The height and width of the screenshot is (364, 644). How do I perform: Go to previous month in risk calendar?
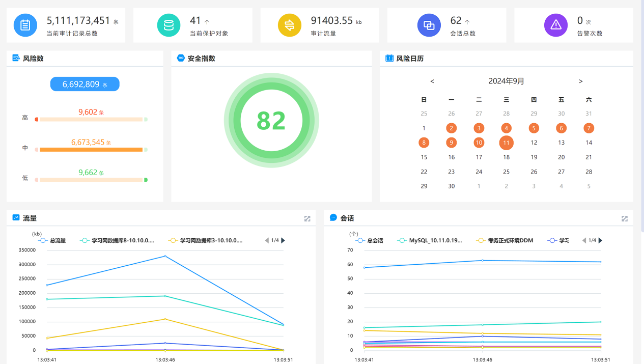pos(432,81)
